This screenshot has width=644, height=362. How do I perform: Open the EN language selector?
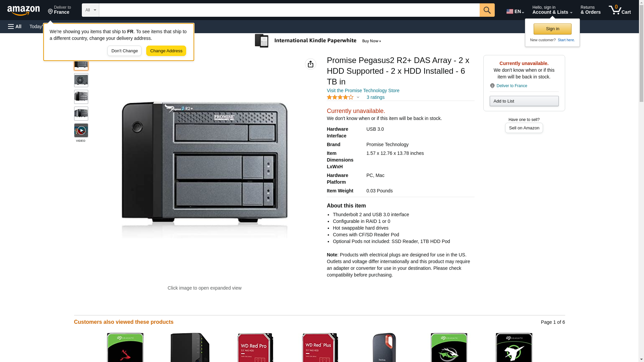coord(515,11)
